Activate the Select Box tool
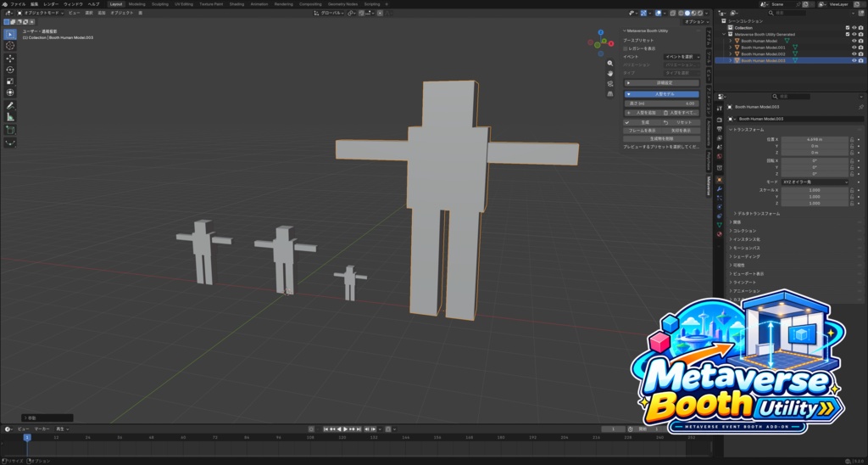 click(x=10, y=34)
